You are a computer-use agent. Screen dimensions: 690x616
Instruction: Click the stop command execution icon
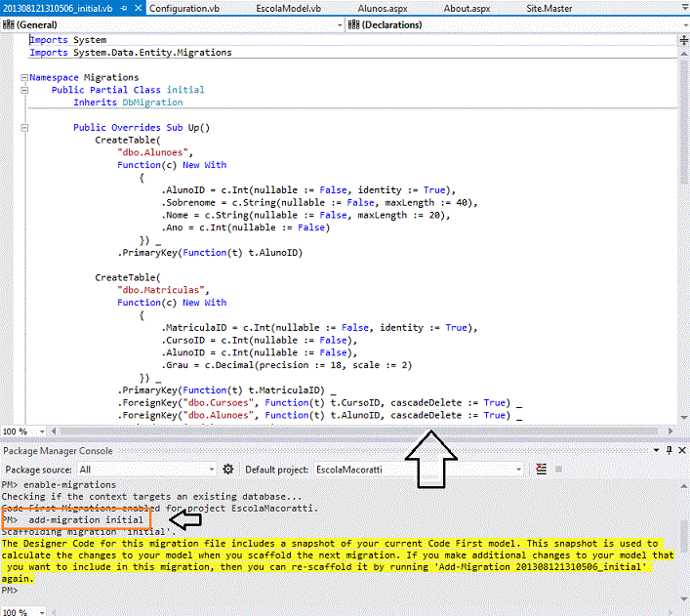click(x=558, y=470)
